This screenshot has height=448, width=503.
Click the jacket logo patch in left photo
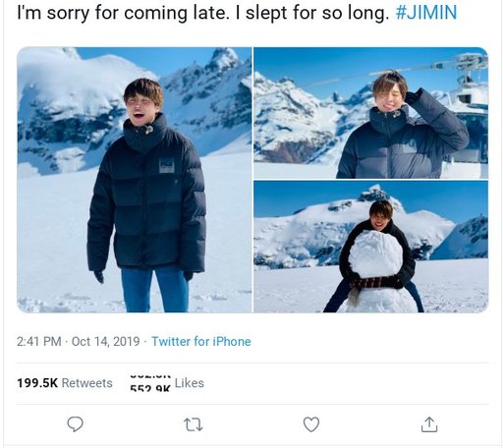click(x=167, y=165)
